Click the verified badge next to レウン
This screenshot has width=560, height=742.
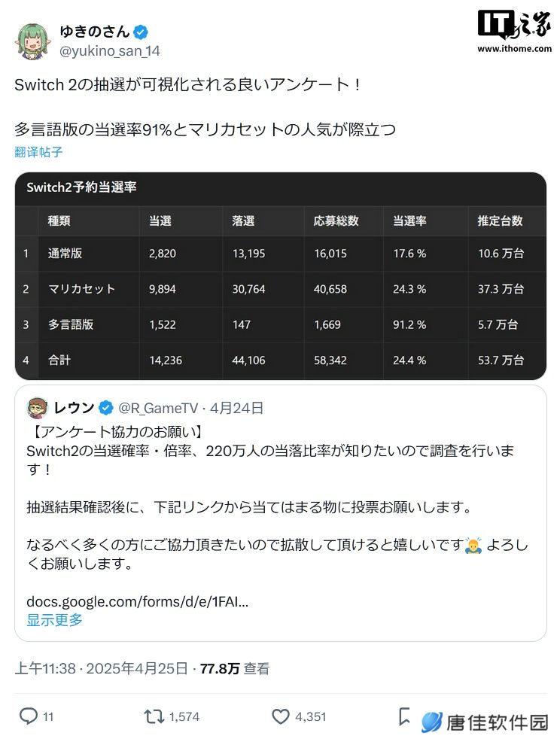click(106, 408)
